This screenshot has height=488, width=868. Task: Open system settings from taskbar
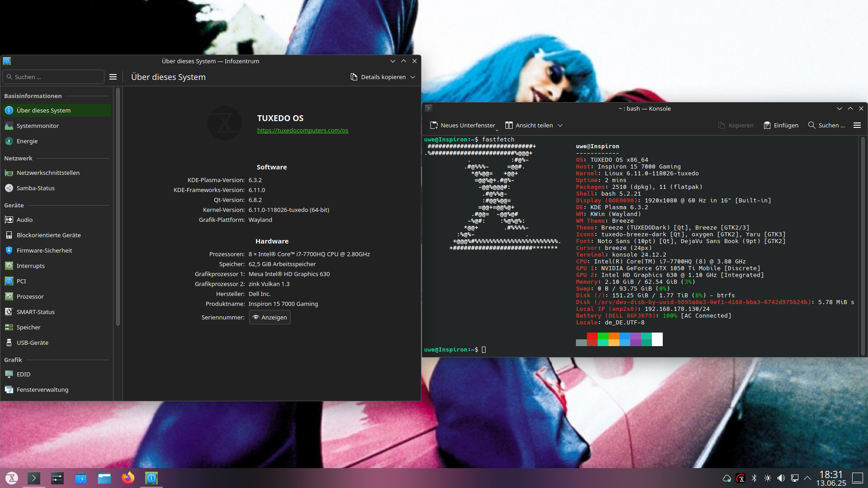pos(57,478)
